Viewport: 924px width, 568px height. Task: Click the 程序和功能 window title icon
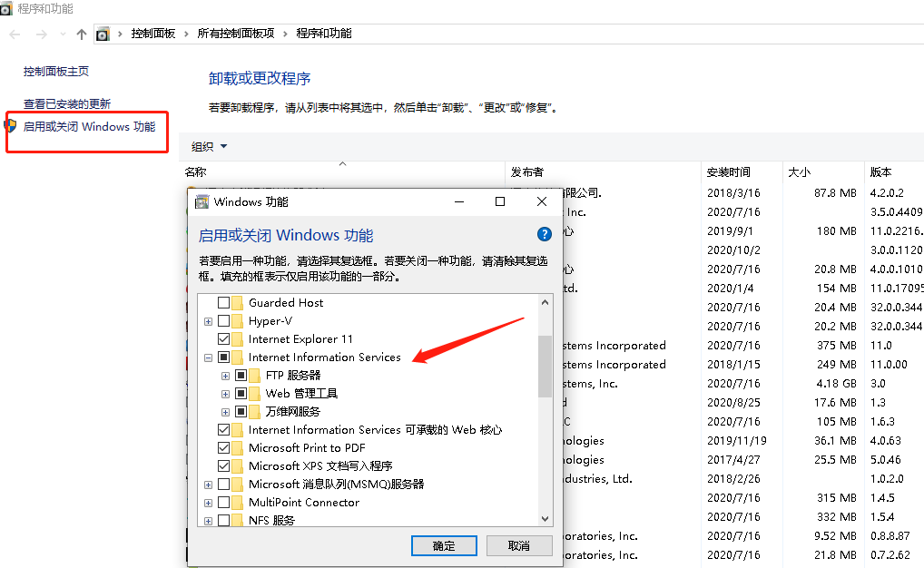tap(5, 8)
